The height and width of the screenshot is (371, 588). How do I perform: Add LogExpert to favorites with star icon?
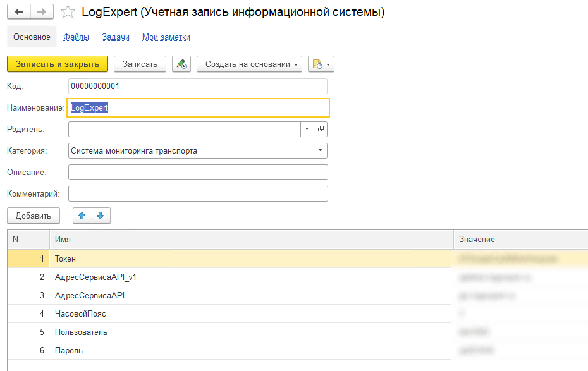point(68,13)
